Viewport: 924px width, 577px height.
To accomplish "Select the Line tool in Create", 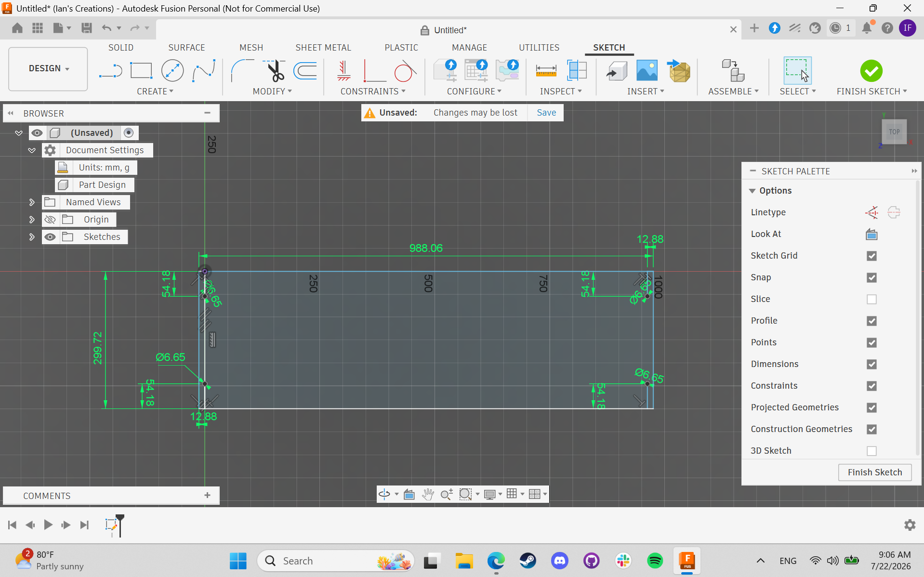I will point(110,71).
